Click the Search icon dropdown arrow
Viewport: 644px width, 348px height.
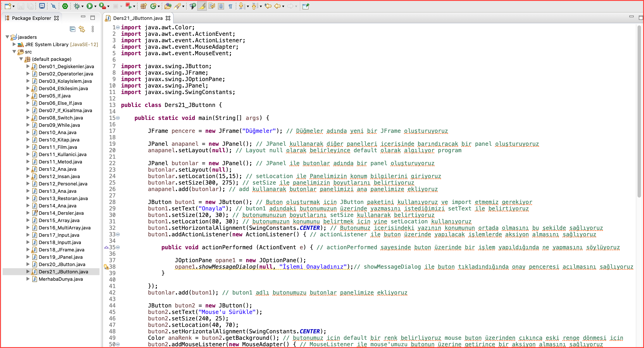(x=183, y=6)
